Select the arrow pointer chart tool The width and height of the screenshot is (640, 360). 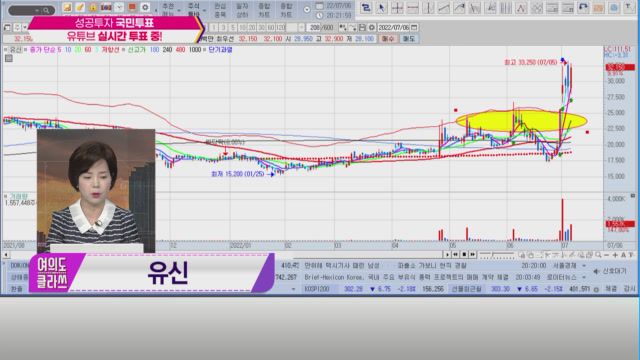pyautogui.click(x=382, y=8)
